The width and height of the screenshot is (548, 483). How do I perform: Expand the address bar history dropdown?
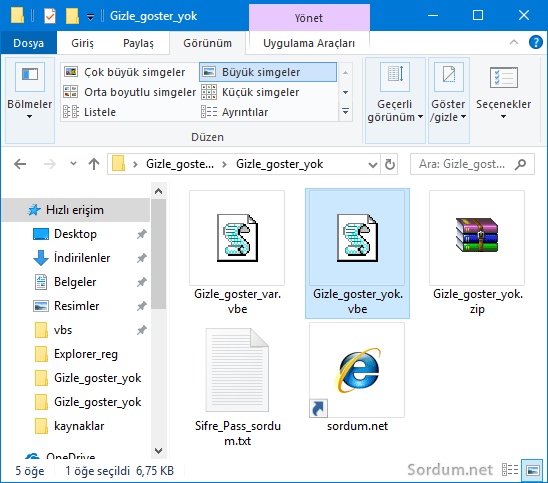click(373, 164)
